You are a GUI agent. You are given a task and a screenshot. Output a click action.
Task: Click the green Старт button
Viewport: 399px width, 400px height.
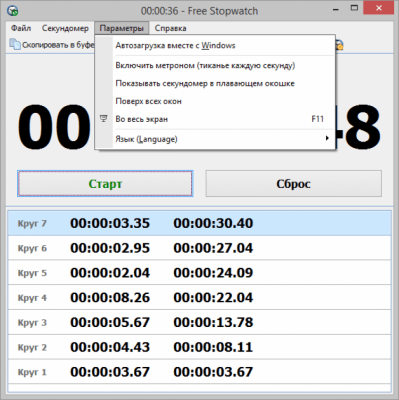point(105,184)
